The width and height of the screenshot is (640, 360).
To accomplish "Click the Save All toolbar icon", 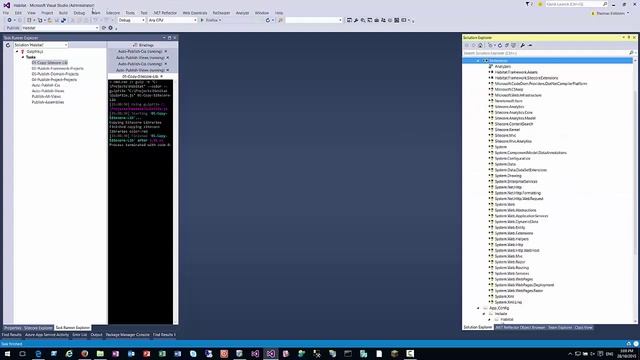I will coord(63,20).
